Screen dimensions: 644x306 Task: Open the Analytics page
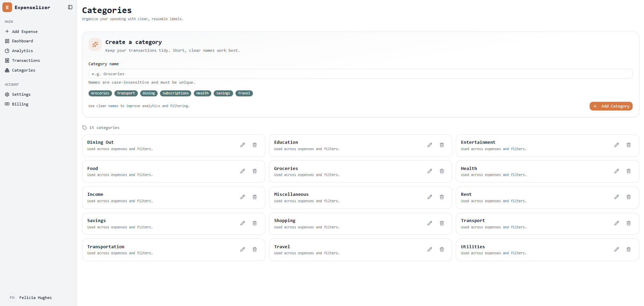[38, 51]
